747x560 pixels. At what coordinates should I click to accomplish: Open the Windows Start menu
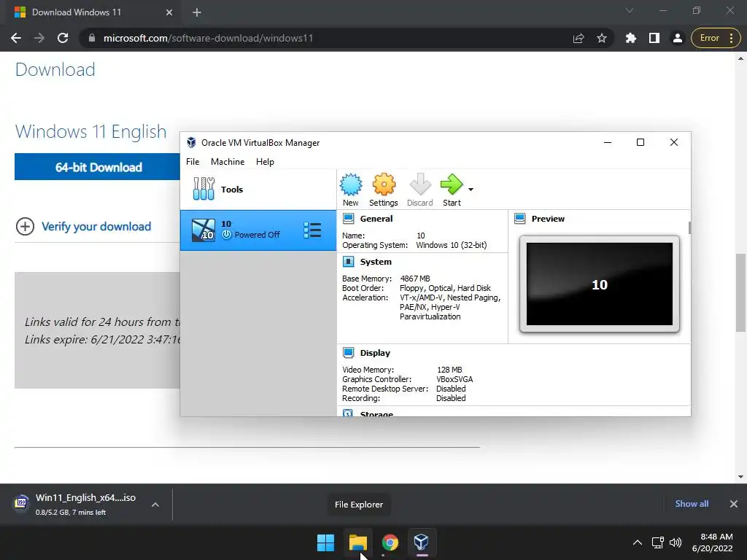(326, 542)
